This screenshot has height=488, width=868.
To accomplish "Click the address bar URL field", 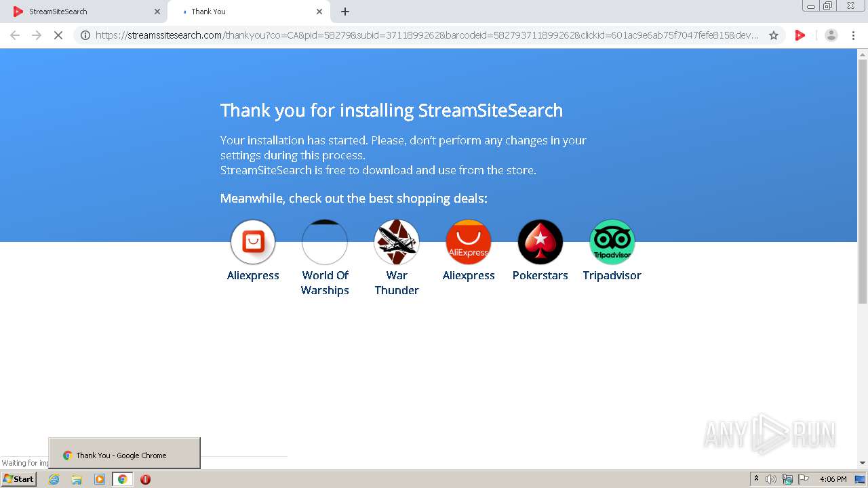I will coord(427,35).
